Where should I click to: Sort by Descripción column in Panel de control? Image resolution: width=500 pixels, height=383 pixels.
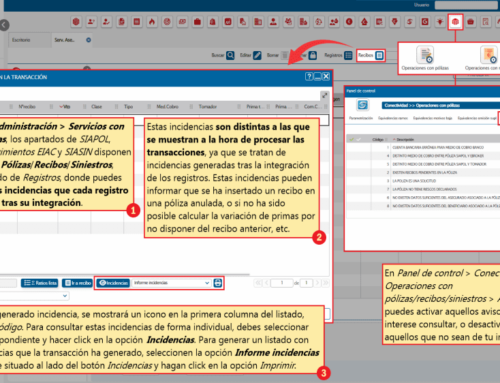point(405,139)
